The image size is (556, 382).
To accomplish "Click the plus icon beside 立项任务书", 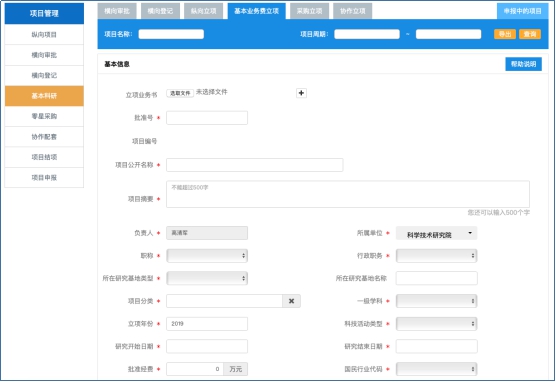I will pos(301,93).
